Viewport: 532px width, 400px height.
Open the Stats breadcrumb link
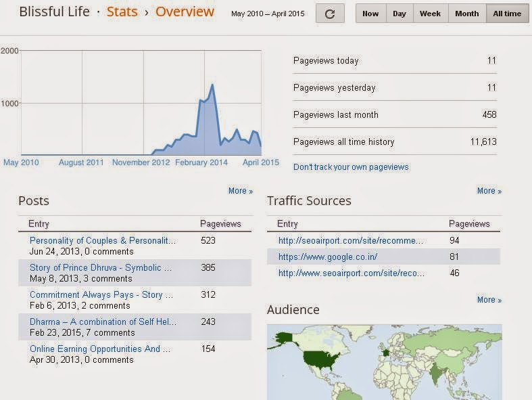pyautogui.click(x=122, y=12)
